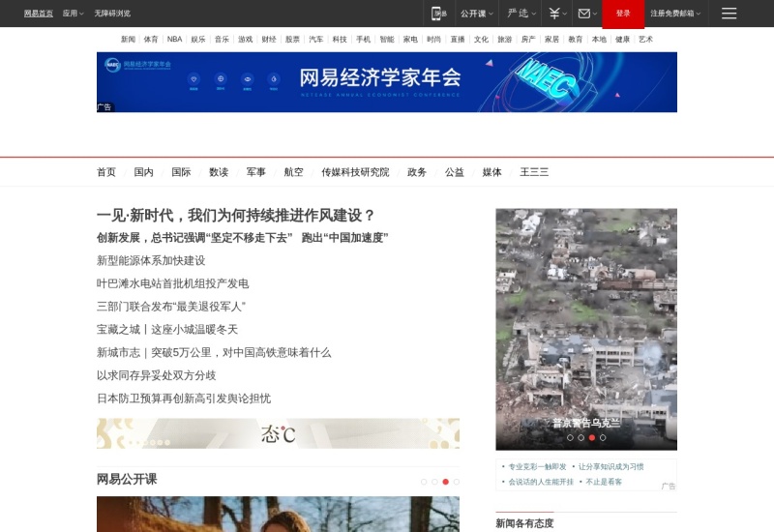The height and width of the screenshot is (532, 774).
Task: Open 无障碍浏览 accessibility mode
Action: (112, 14)
